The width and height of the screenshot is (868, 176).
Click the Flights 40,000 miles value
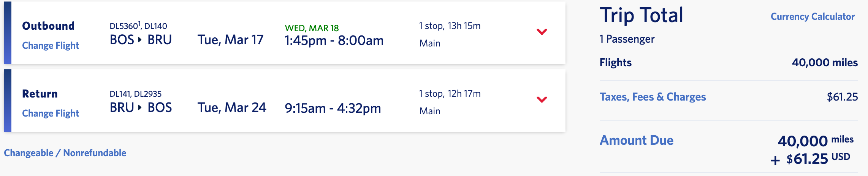pyautogui.click(x=825, y=63)
